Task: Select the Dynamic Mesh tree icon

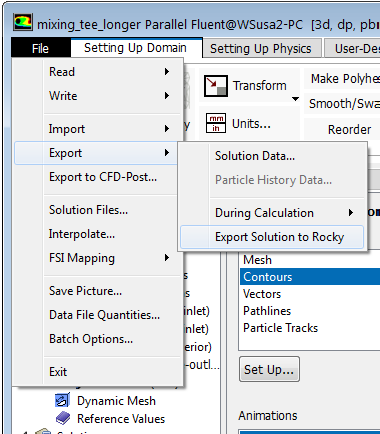Action: pyautogui.click(x=62, y=400)
